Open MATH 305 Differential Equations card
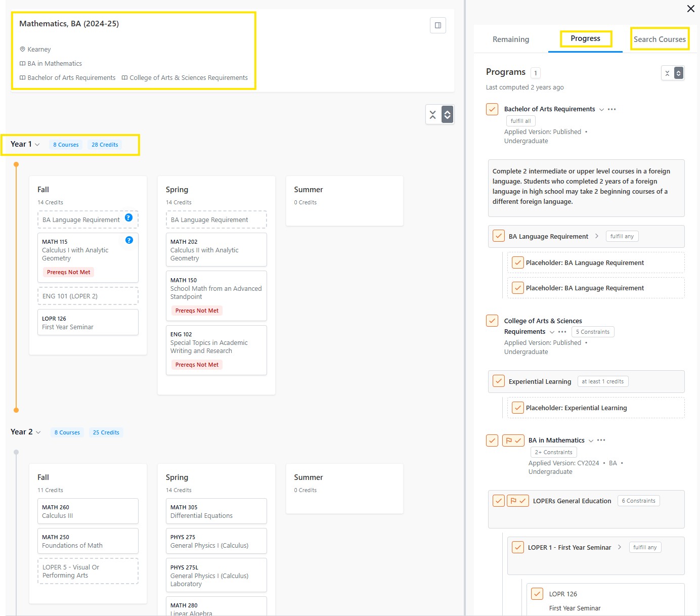The image size is (700, 616). tap(216, 511)
